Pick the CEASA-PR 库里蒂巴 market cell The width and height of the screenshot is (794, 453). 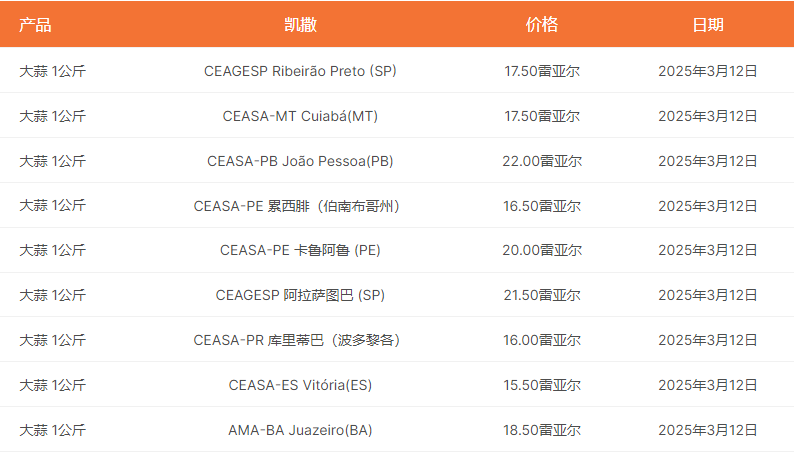tap(300, 340)
